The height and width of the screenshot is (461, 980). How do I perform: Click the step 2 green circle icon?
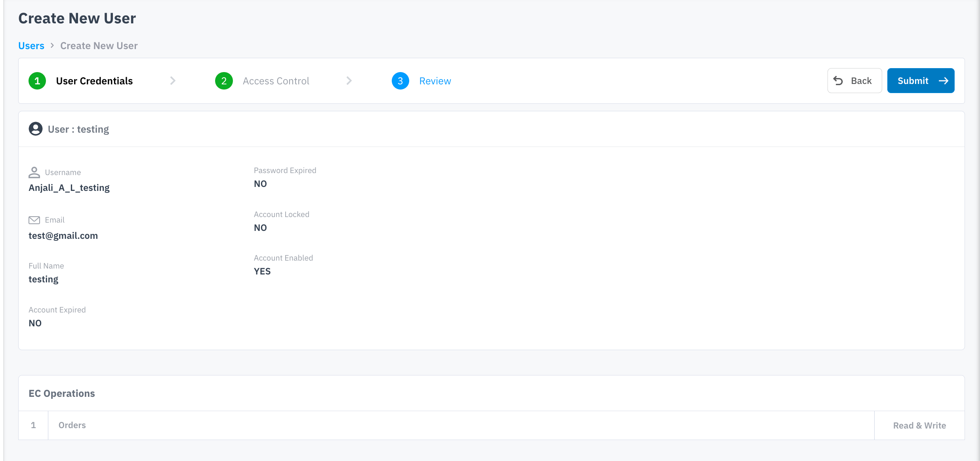coord(224,81)
